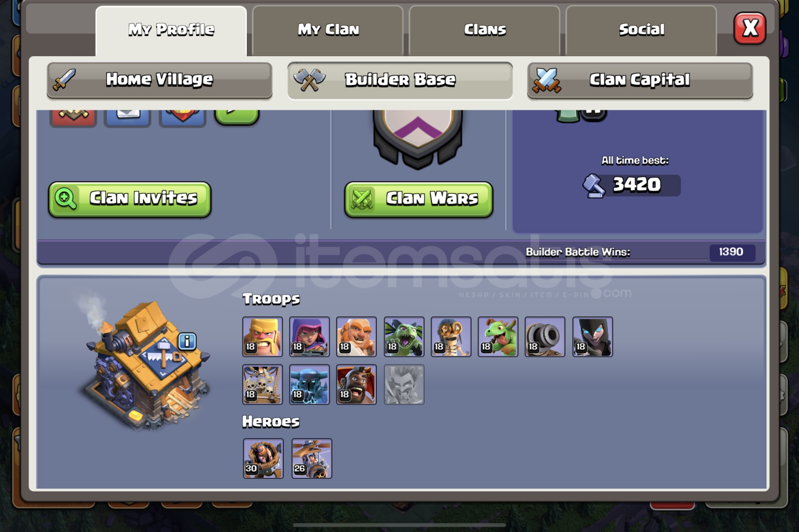The image size is (799, 532).
Task: Select the Power P.E.K.K.A troop icon
Action: [309, 384]
